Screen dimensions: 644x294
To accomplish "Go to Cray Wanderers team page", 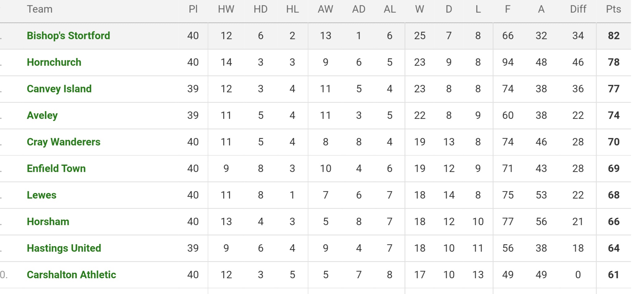I will coord(64,142).
